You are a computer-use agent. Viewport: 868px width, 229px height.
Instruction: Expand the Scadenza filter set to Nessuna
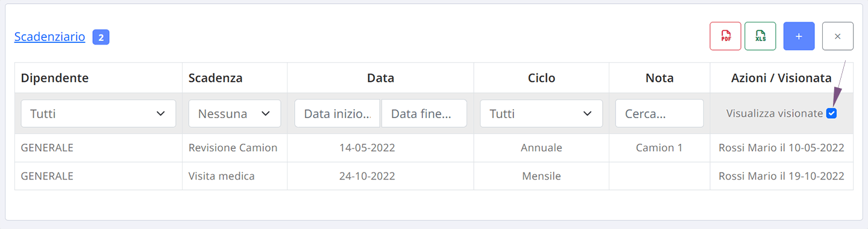click(234, 113)
